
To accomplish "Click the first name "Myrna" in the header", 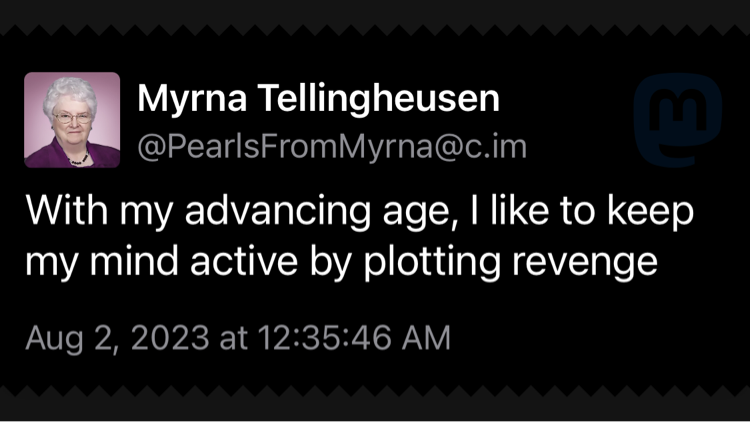I will (194, 99).
